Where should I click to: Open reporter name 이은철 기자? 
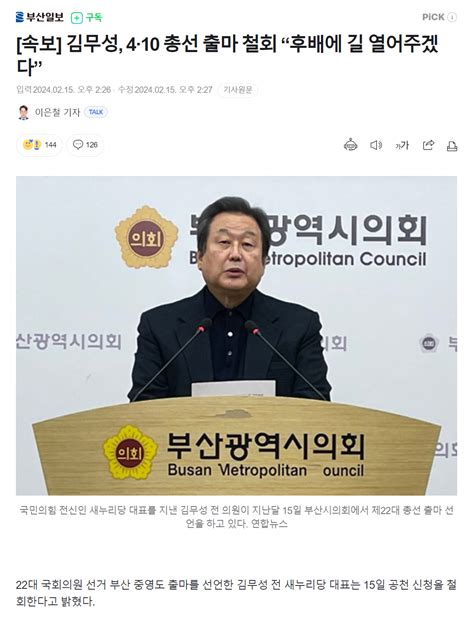coord(57,112)
